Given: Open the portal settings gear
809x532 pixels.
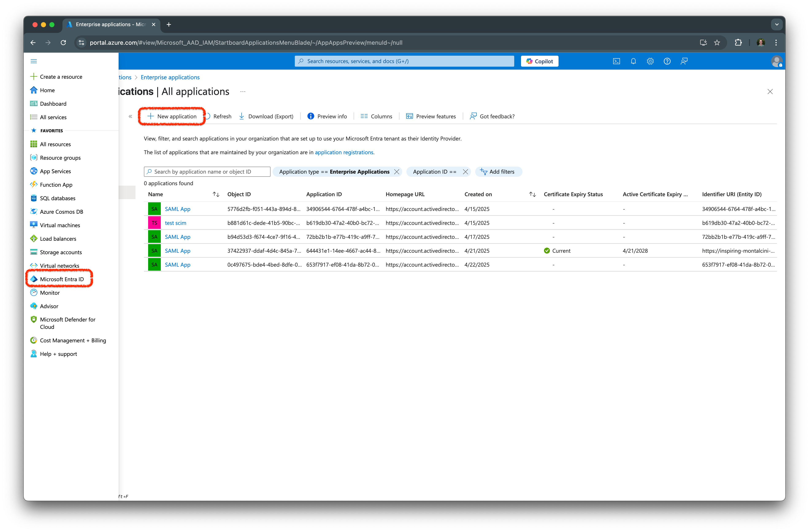Looking at the screenshot, I should click(650, 61).
